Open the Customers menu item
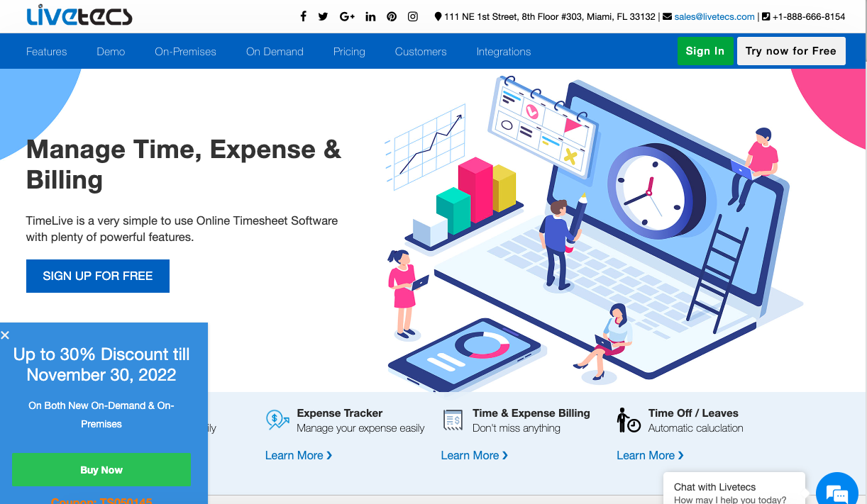 [x=421, y=52]
